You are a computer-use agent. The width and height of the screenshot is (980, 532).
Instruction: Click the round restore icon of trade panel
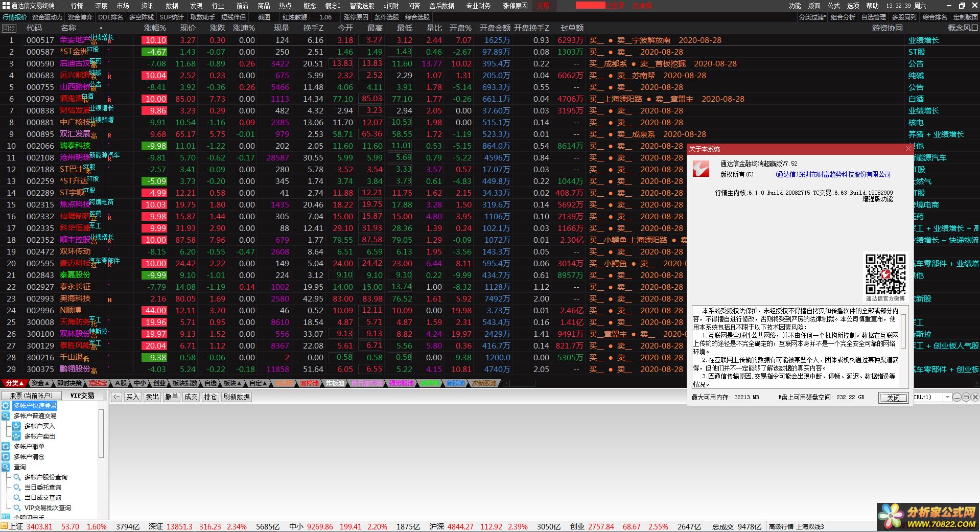point(966,397)
